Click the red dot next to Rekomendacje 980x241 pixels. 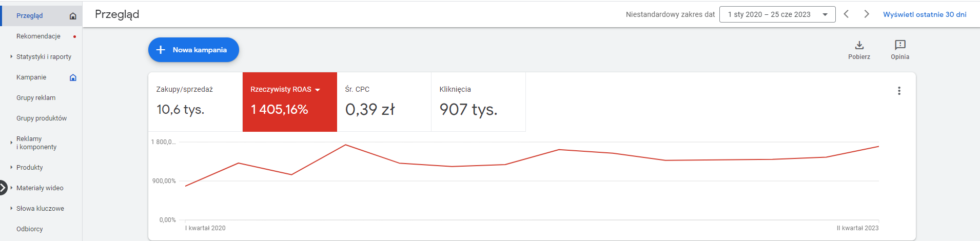(x=75, y=36)
